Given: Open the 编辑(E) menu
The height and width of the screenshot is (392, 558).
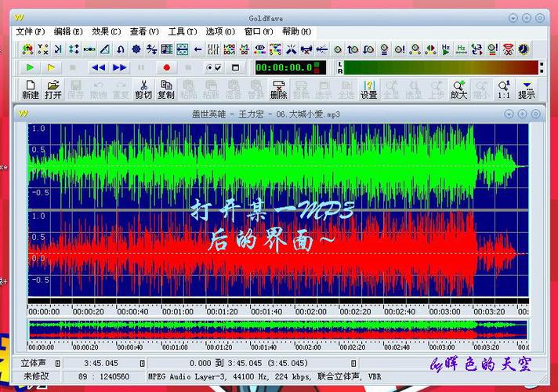Looking at the screenshot, I should pos(68,31).
